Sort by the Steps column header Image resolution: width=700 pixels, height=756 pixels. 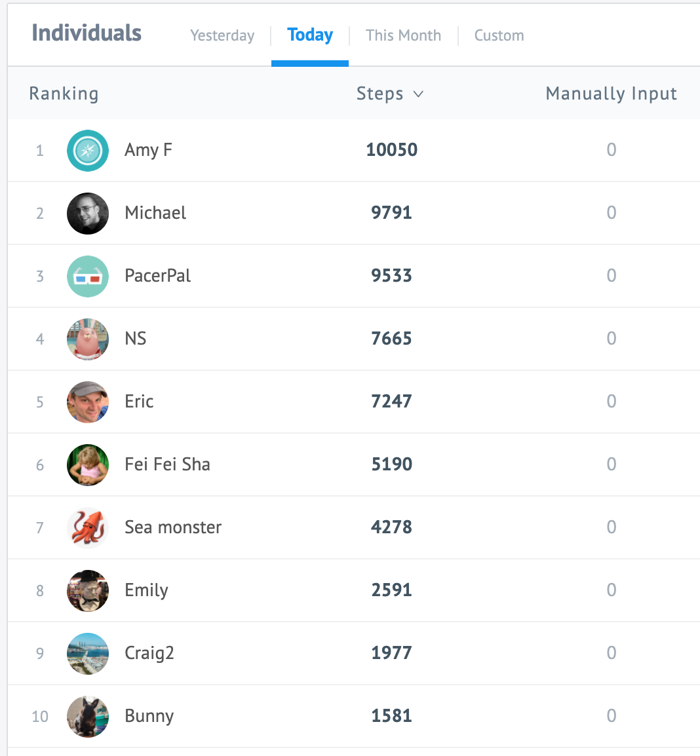[x=379, y=94]
